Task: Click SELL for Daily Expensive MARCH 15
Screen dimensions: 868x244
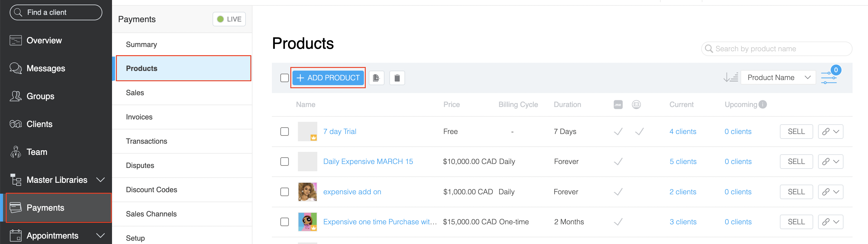Action: [x=796, y=162]
